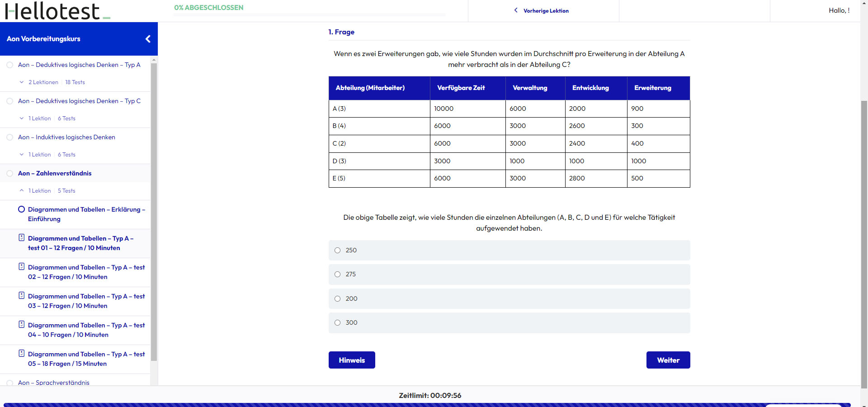Open Diagrammen und Tabellen Typ A test 01
Viewport: 868px width, 407px height.
point(80,243)
